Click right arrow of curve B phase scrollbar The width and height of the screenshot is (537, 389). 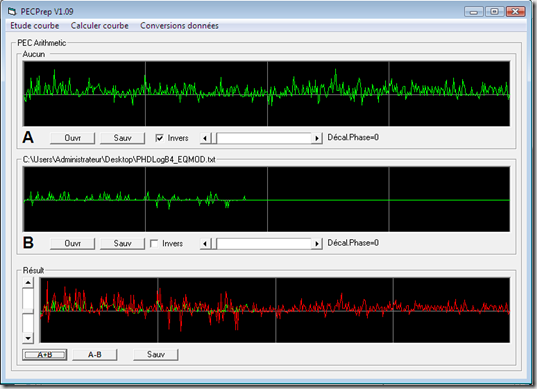pos(317,244)
